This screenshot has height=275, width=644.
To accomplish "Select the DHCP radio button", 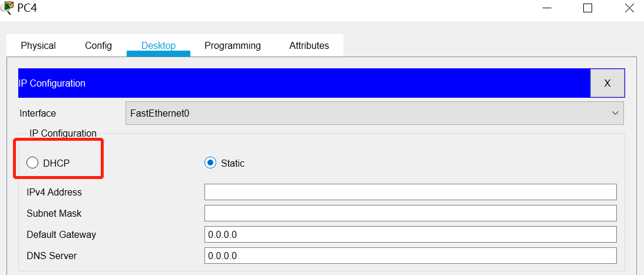I will point(32,163).
